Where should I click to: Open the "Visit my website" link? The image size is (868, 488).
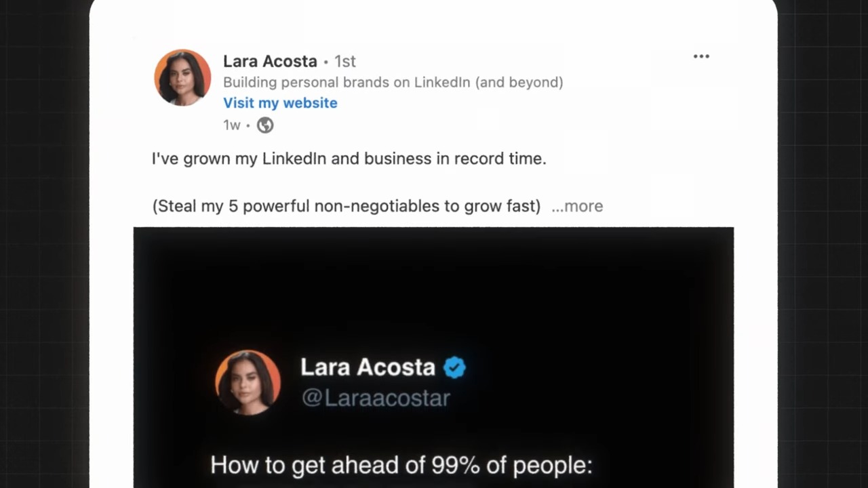(x=280, y=103)
